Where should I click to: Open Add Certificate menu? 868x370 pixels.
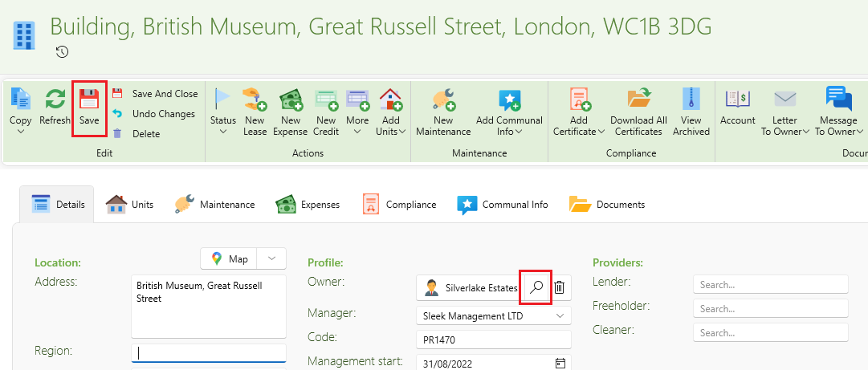click(x=578, y=112)
